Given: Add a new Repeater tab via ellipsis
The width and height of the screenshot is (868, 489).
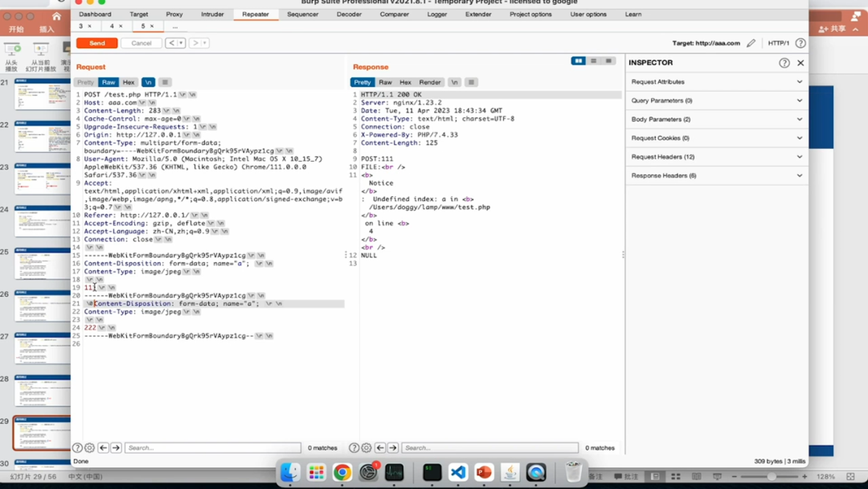Looking at the screenshot, I should point(175,26).
